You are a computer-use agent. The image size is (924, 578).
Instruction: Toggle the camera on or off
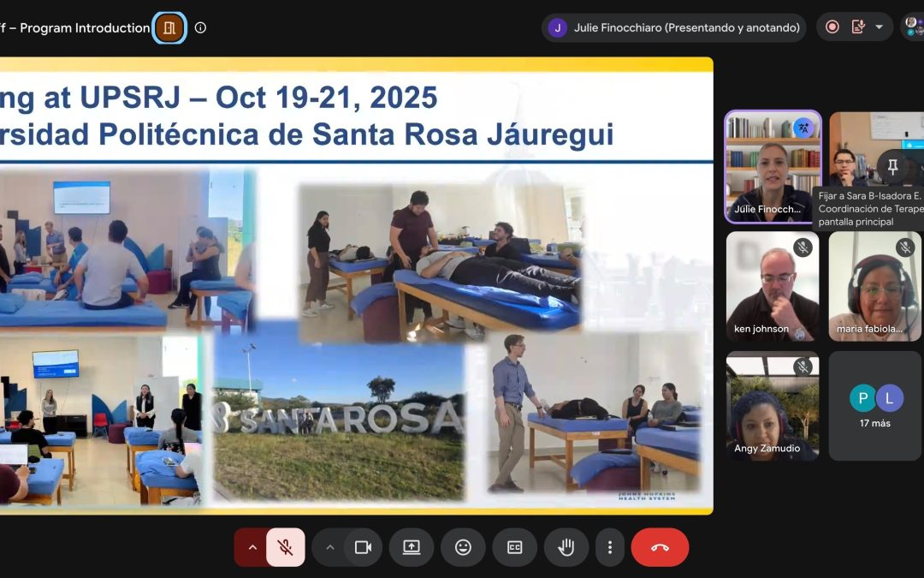(x=363, y=547)
